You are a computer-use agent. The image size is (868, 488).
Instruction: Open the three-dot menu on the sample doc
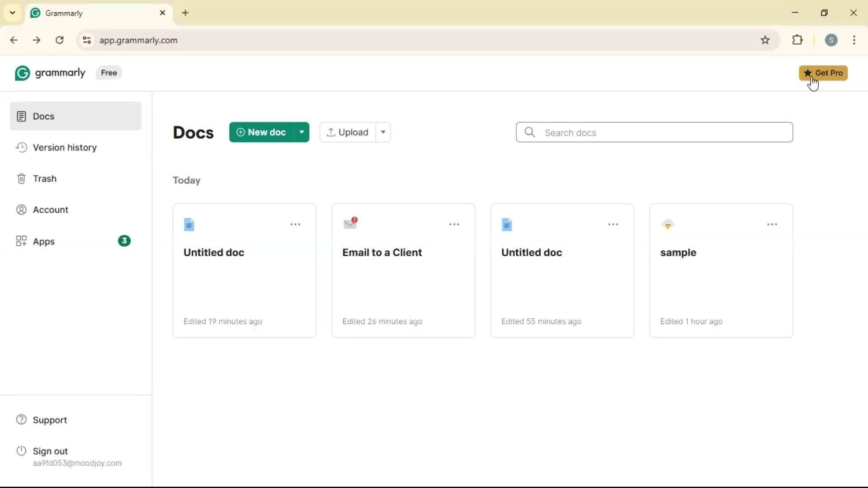point(772,225)
